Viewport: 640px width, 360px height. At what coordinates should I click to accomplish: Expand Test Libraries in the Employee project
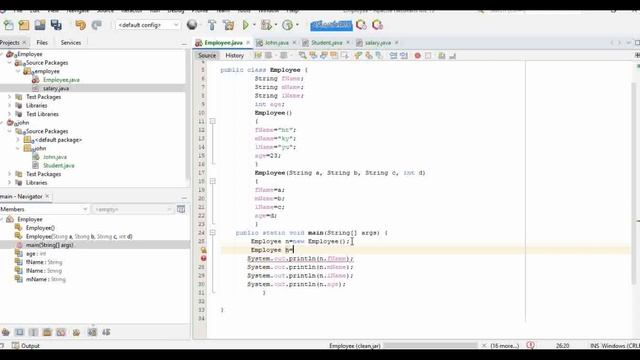10,114
